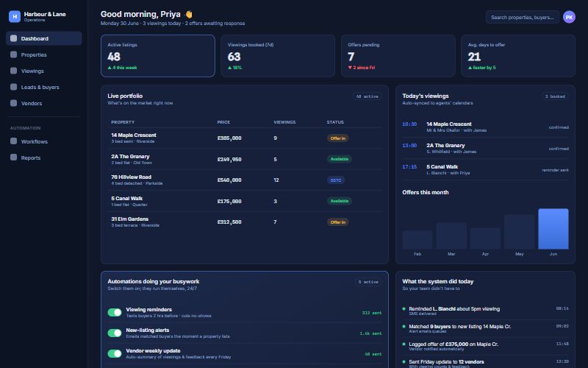Sort by the STATUS column header

point(335,122)
